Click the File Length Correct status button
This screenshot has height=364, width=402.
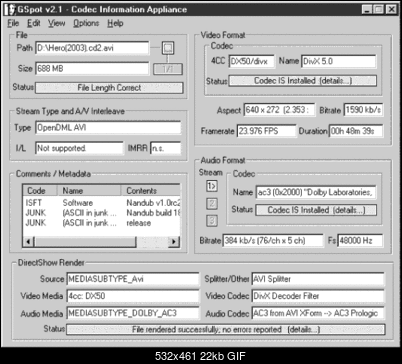pyautogui.click(x=109, y=88)
